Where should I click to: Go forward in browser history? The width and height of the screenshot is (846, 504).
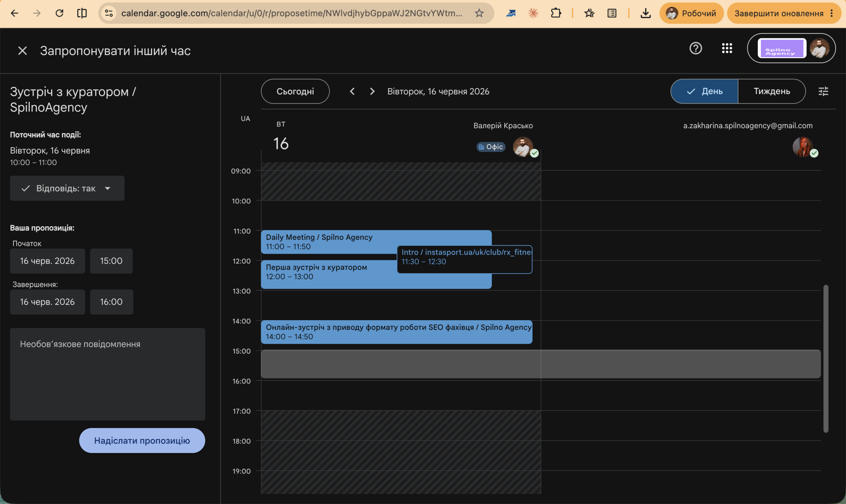(37, 13)
